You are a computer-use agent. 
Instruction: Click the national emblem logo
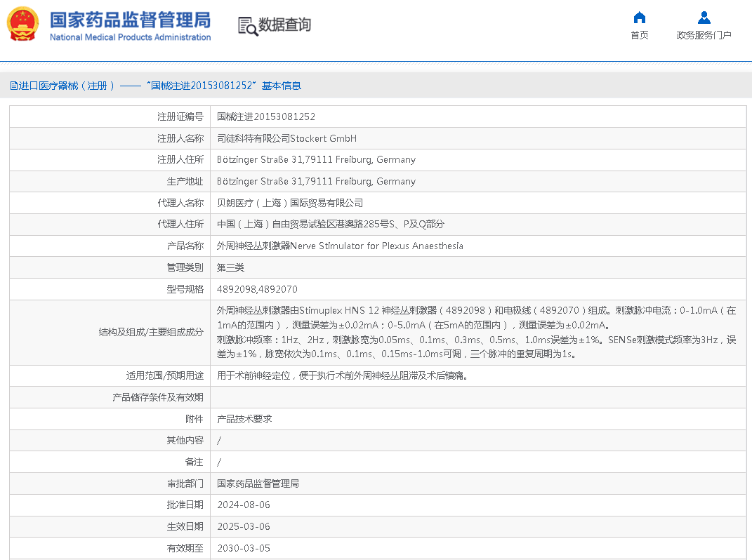coord(23,24)
